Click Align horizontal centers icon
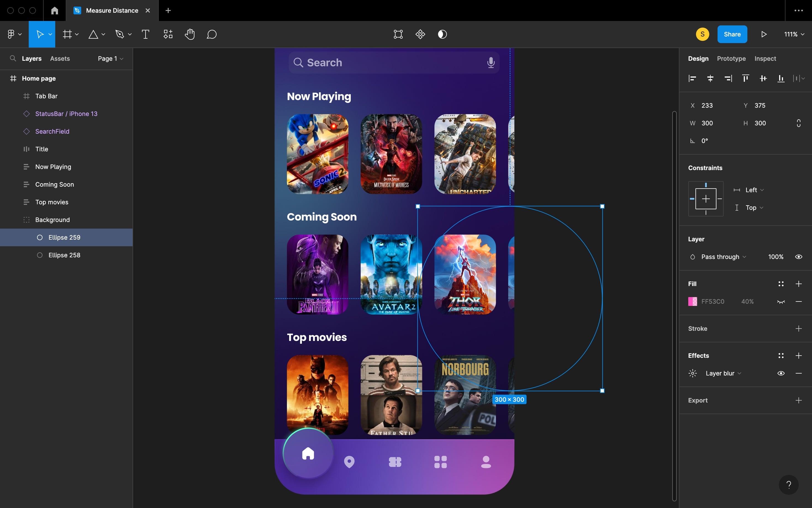Image resolution: width=812 pixels, height=508 pixels. coord(710,79)
